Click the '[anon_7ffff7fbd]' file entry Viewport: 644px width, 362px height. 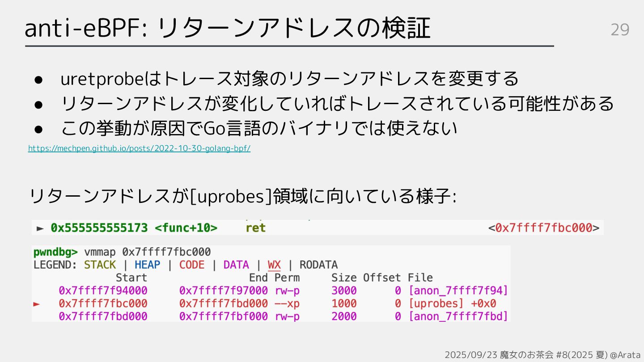pos(458,316)
